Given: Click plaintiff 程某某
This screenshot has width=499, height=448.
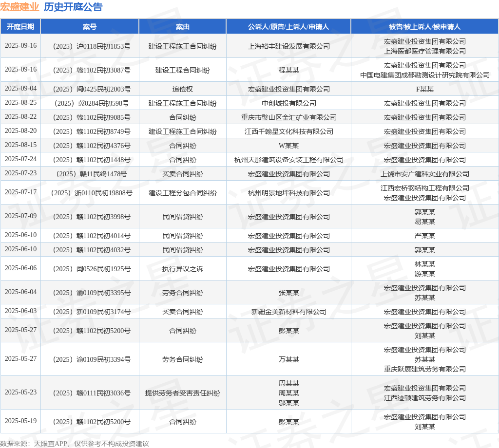Looking at the screenshot, I should 288,70.
